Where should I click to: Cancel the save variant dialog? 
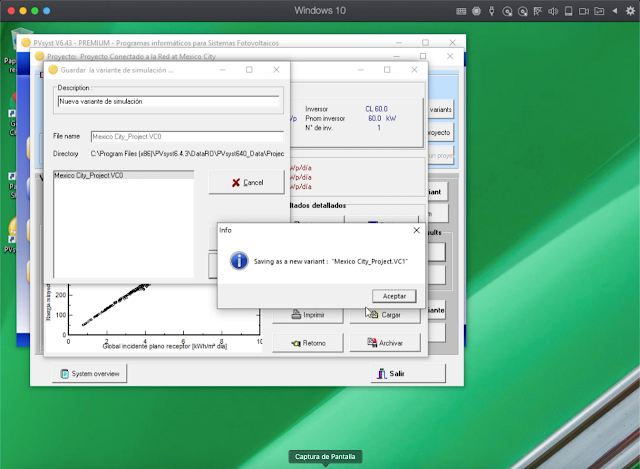tap(247, 182)
